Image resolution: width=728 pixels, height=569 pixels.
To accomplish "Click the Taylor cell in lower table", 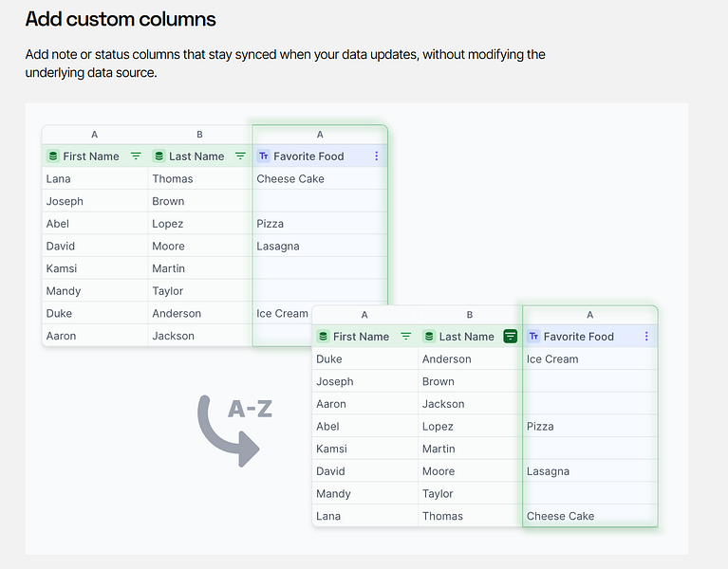I will coord(470,493).
